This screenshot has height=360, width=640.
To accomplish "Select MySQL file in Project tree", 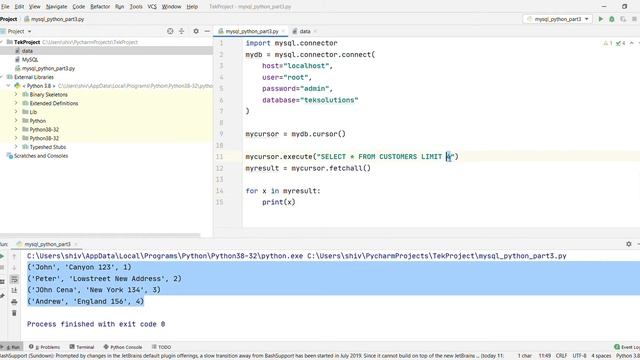I will tap(30, 60).
